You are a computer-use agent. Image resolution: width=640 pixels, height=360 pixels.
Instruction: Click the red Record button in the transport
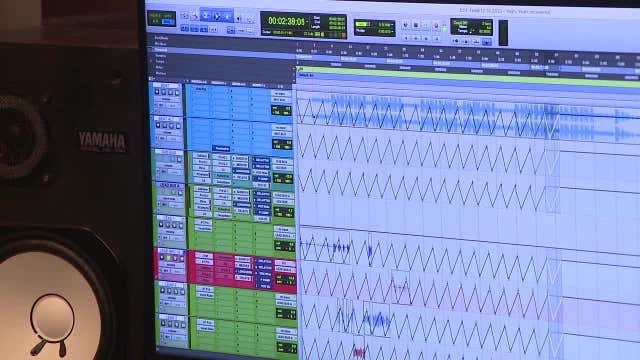436,26
